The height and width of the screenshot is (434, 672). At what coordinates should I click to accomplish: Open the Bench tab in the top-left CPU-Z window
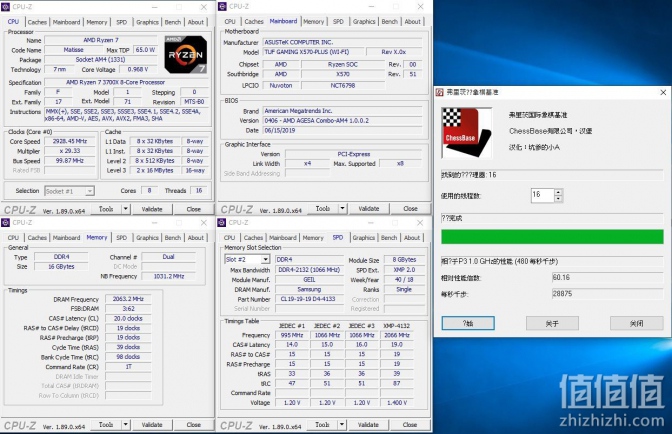pos(173,22)
